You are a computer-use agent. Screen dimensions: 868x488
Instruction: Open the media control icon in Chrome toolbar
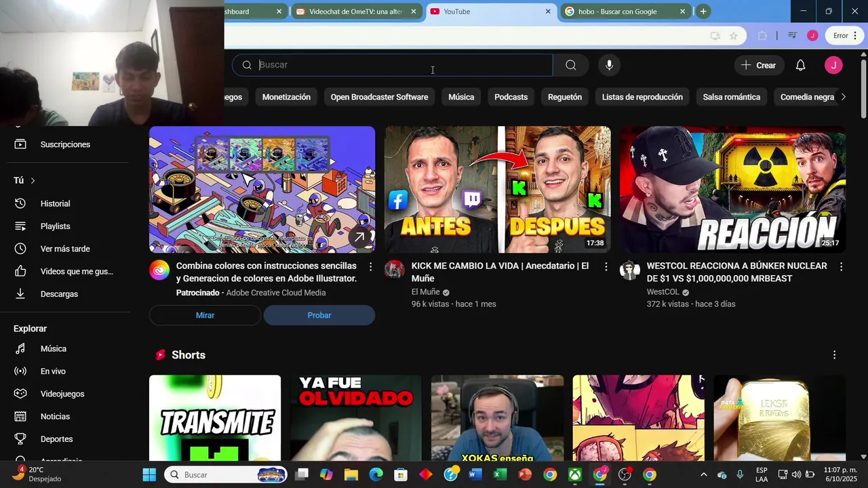click(x=792, y=35)
